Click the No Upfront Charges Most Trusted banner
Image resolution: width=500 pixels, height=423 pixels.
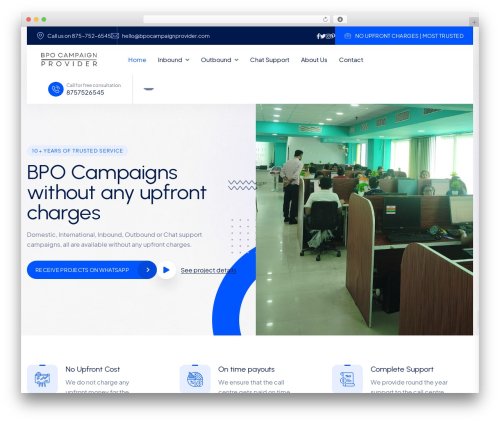(404, 36)
